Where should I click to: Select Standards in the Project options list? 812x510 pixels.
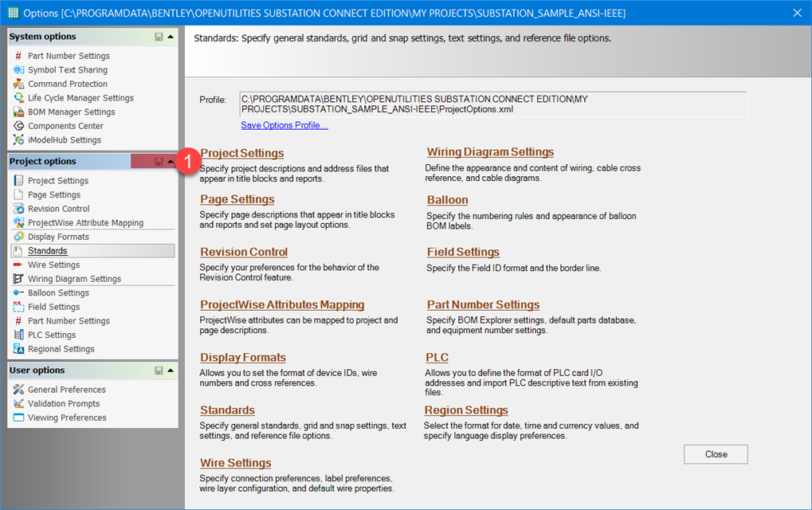coord(49,250)
